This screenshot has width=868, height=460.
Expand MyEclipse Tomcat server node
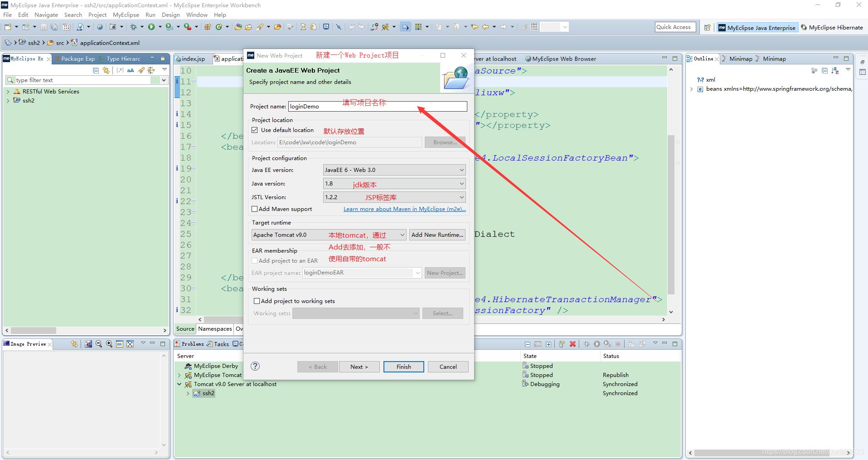179,375
